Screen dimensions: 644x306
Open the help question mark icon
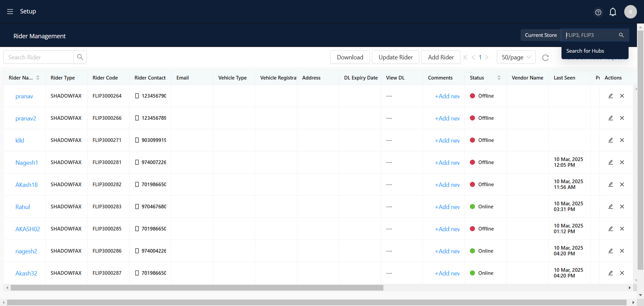coord(598,12)
